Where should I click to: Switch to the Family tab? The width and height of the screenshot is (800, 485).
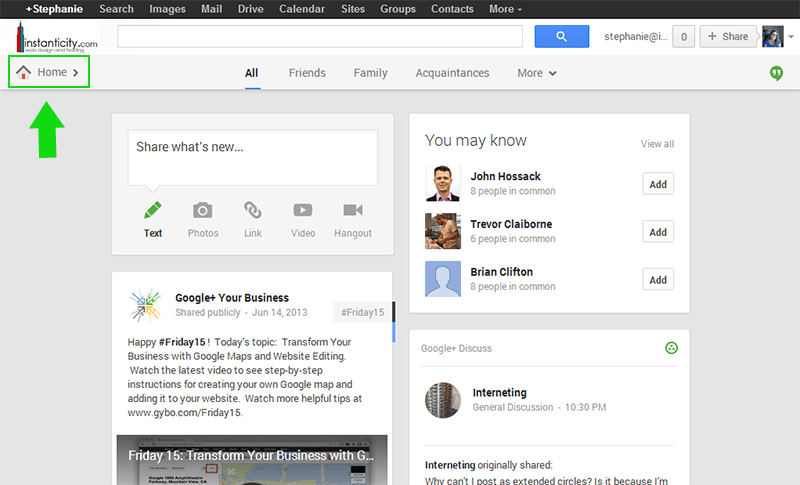(370, 73)
